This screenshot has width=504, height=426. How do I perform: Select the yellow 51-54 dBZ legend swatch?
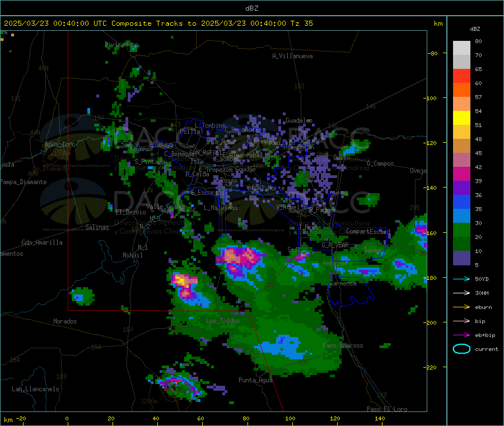pos(461,118)
